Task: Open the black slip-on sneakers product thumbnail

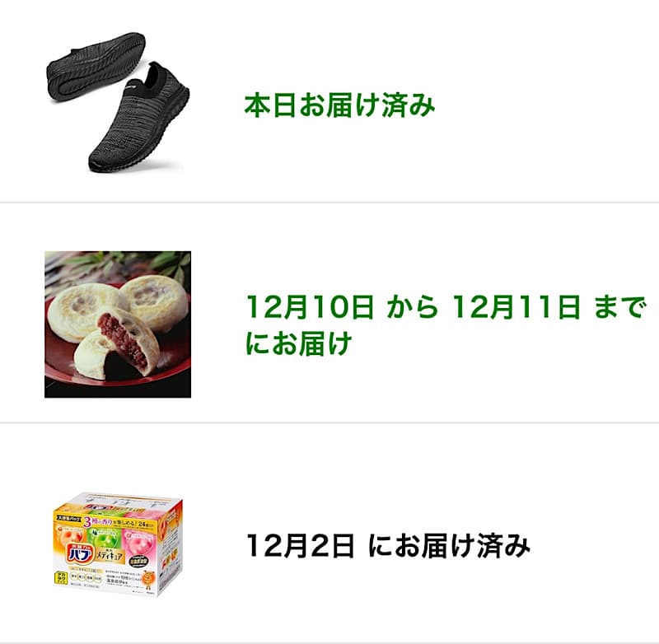Action: (x=118, y=101)
